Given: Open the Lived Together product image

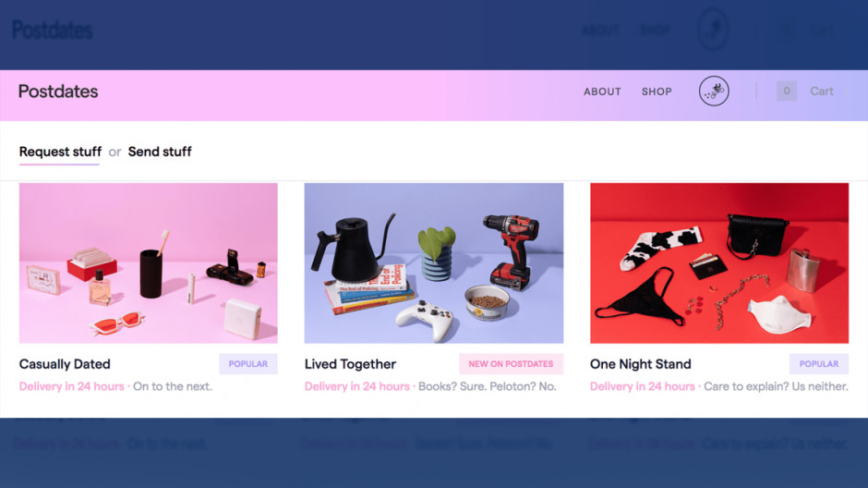Looking at the screenshot, I should point(434,263).
